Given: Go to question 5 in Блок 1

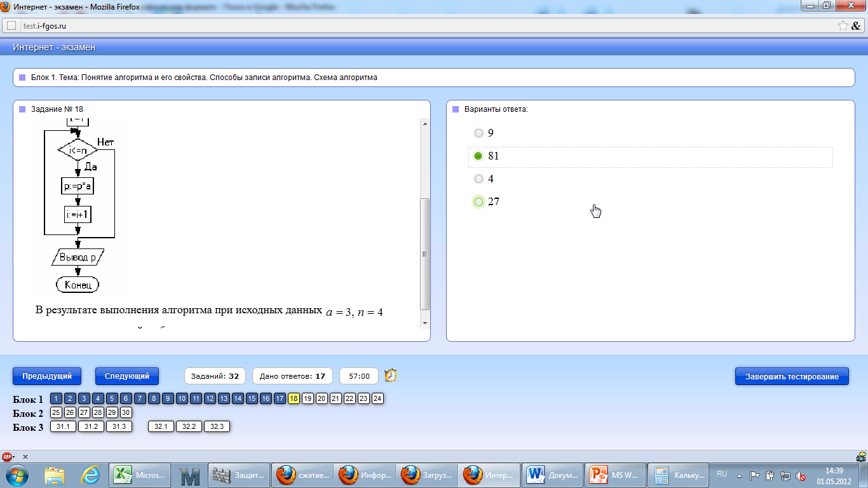Looking at the screenshot, I should [112, 398].
